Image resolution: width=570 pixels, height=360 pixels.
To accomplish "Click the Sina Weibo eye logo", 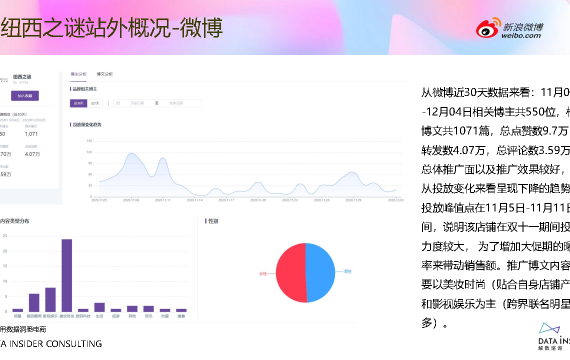I will click(x=488, y=28).
